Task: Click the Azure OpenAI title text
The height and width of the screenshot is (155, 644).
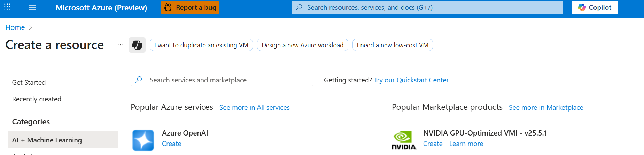Action: coord(185,133)
